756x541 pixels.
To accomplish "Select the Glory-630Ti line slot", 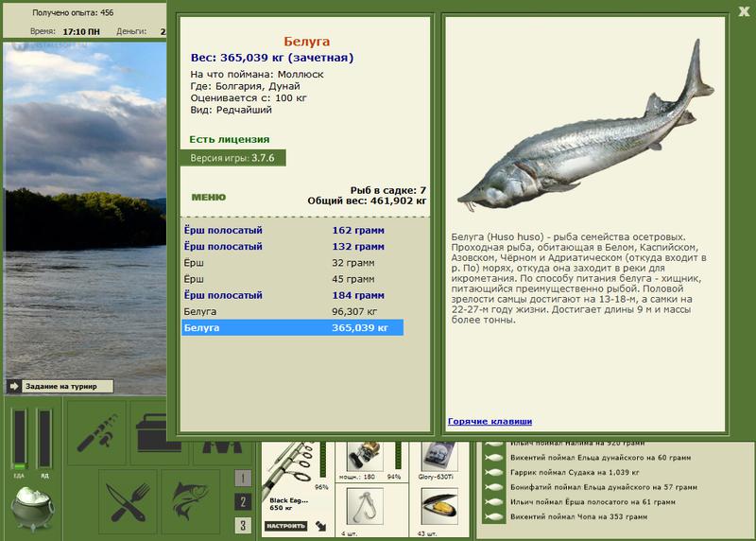I will (x=439, y=458).
